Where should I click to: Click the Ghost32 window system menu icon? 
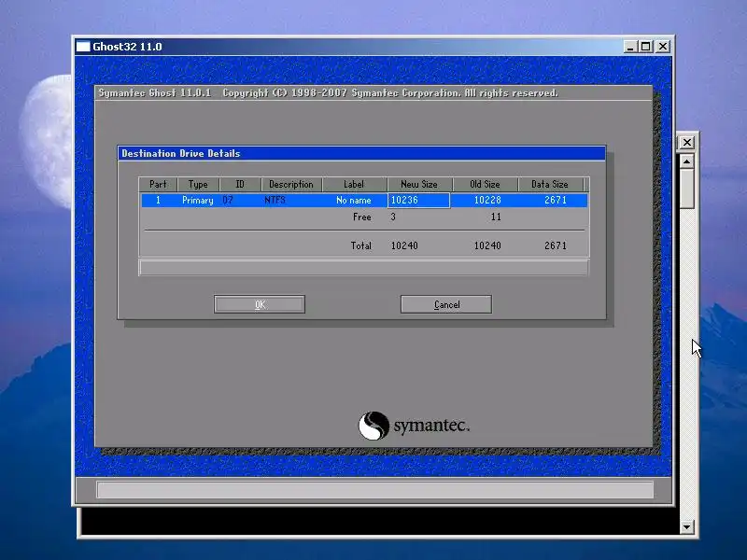(83, 46)
